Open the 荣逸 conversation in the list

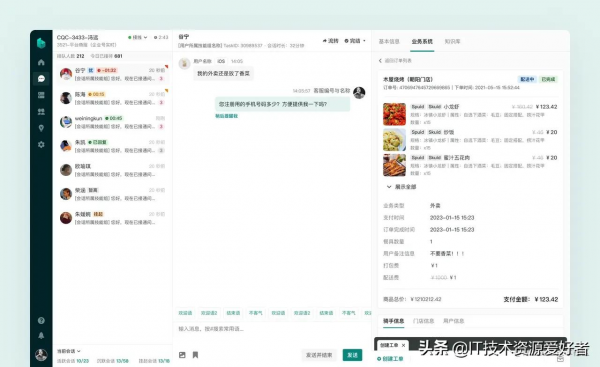tap(112, 194)
